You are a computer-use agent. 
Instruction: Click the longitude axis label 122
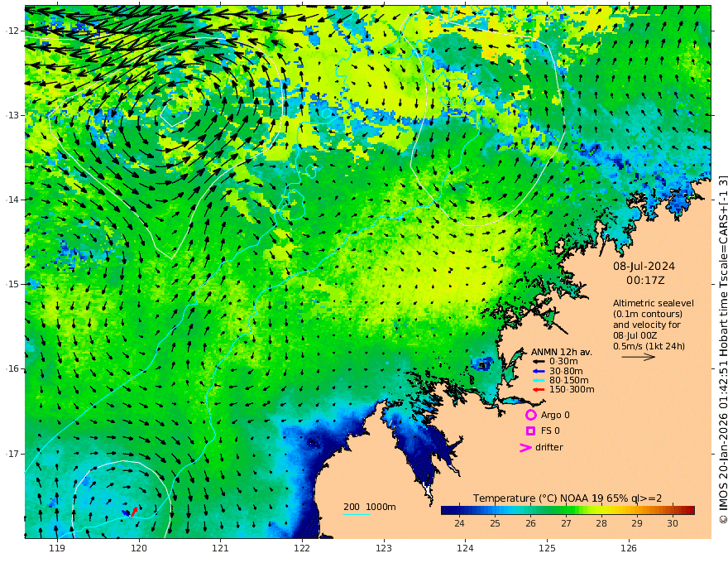pos(302,549)
